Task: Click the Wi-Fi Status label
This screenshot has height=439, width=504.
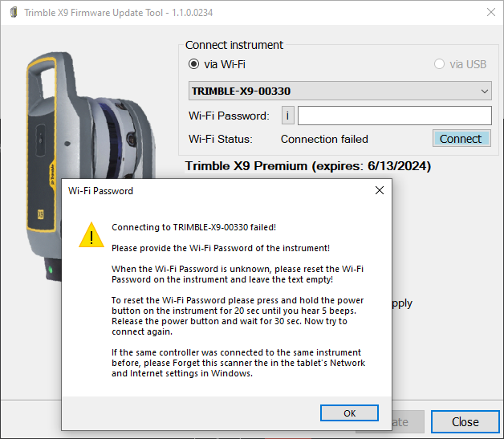Action: 221,139
